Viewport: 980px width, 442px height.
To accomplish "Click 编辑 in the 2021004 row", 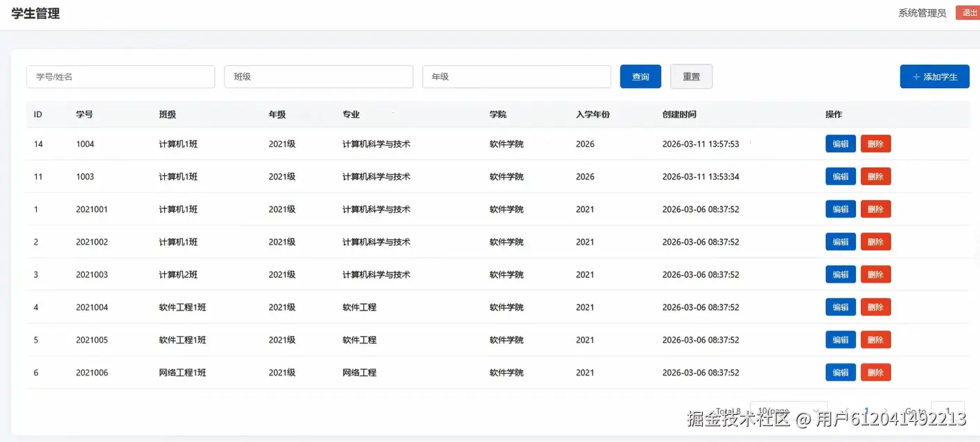I will pyautogui.click(x=841, y=307).
